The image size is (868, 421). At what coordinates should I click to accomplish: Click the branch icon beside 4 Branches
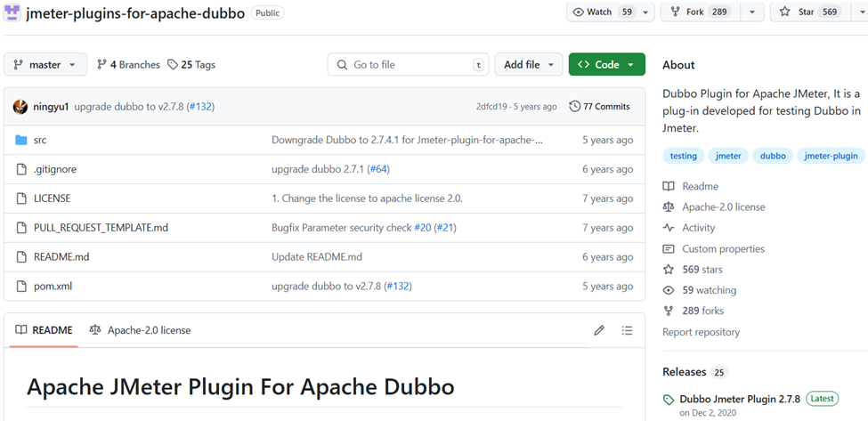[101, 65]
